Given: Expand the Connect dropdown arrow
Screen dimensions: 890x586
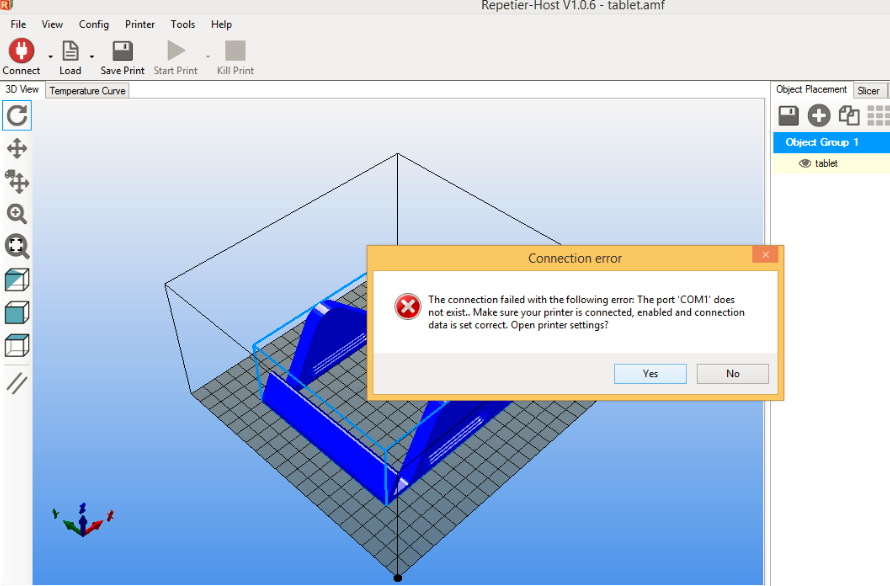Looking at the screenshot, I should tap(50, 57).
